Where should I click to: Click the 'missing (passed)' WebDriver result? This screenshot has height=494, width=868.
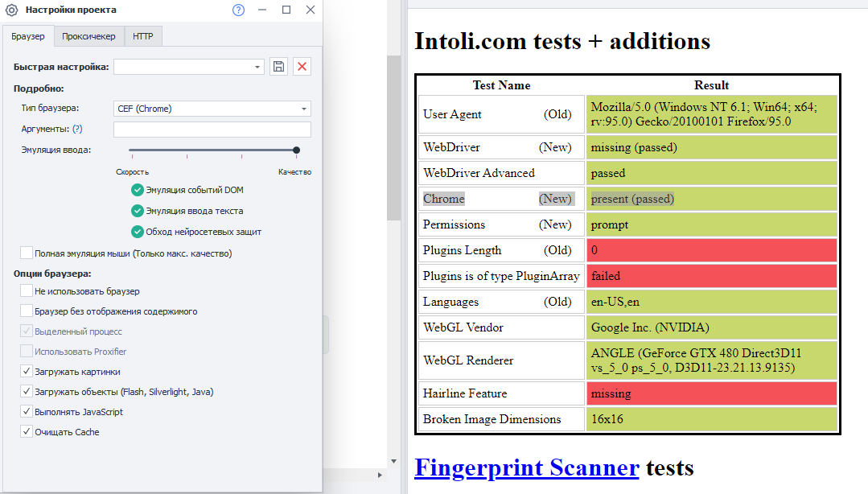(x=711, y=147)
